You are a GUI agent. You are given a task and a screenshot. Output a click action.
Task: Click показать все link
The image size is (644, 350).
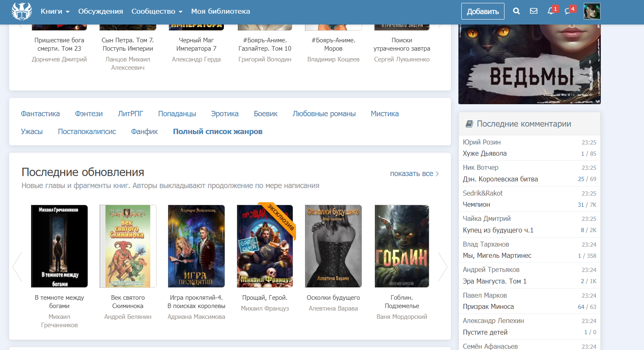(414, 174)
